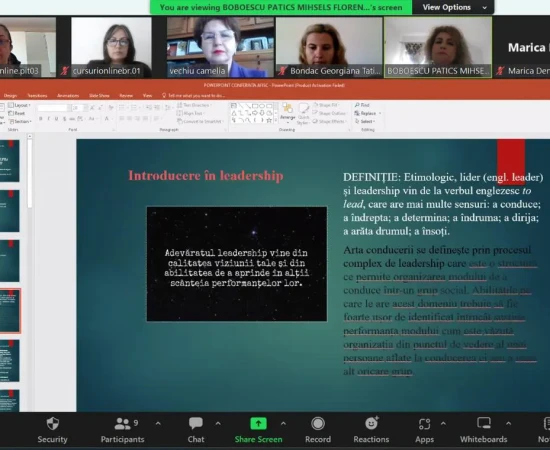The image size is (550, 450).
Task: Open the Chat bubble icon
Action: tap(195, 423)
